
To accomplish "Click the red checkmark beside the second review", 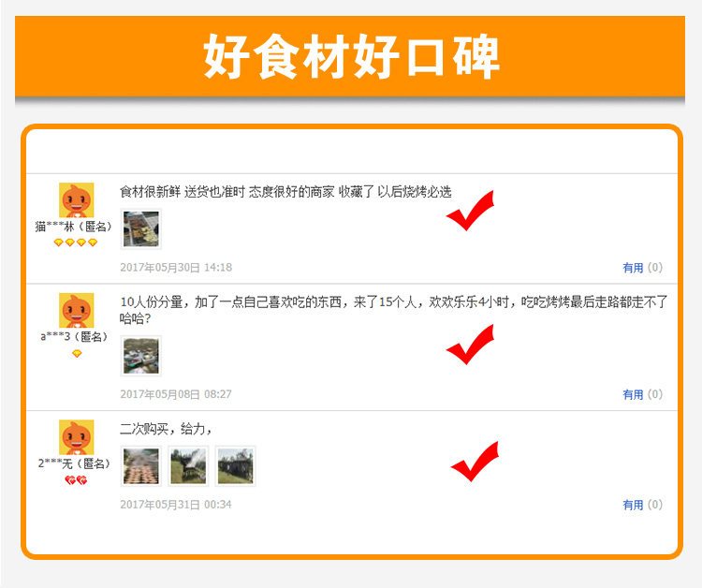I will (x=470, y=345).
